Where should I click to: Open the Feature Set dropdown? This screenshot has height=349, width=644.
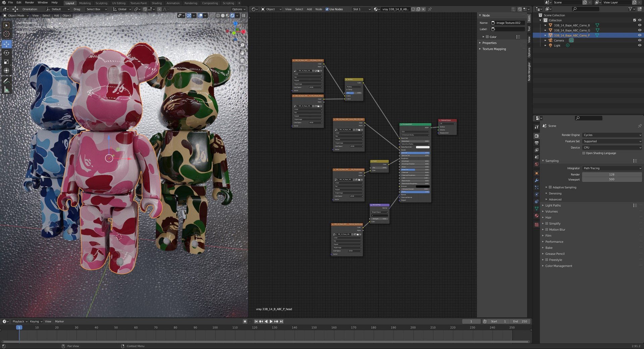pyautogui.click(x=612, y=141)
